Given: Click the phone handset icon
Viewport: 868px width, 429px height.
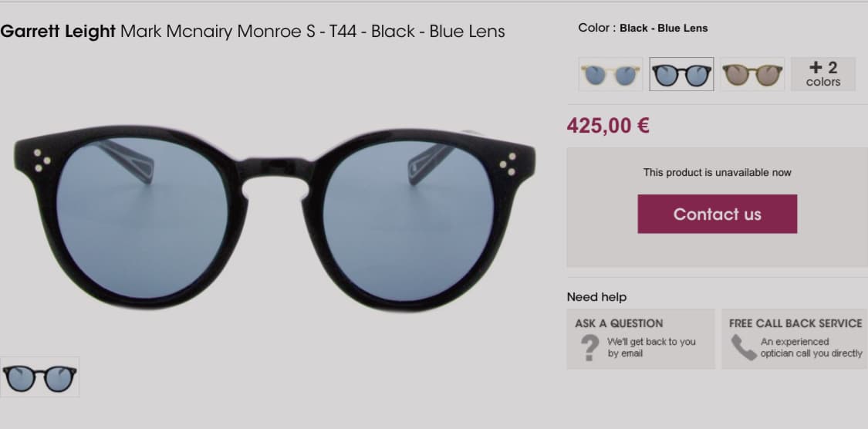Looking at the screenshot, I should point(743,347).
